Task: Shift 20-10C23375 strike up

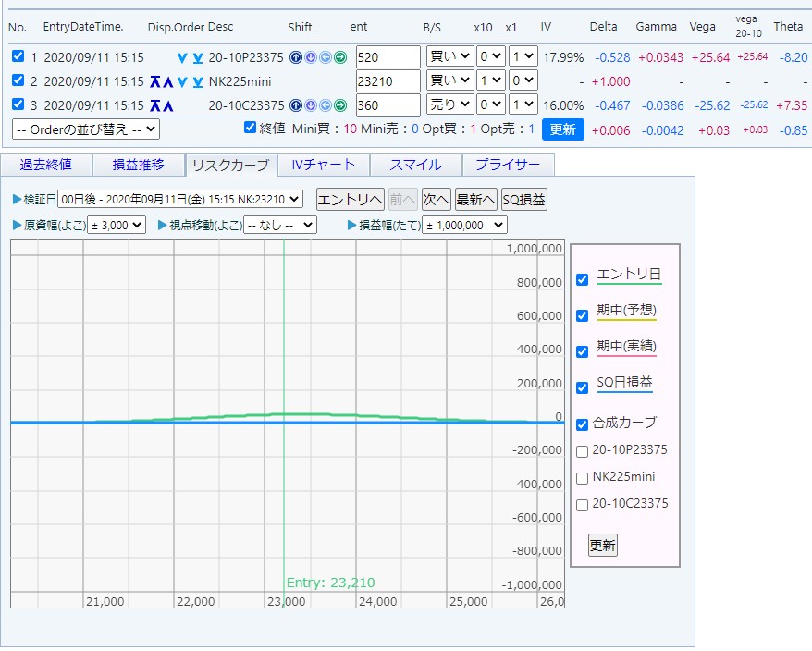Action: pos(295,105)
